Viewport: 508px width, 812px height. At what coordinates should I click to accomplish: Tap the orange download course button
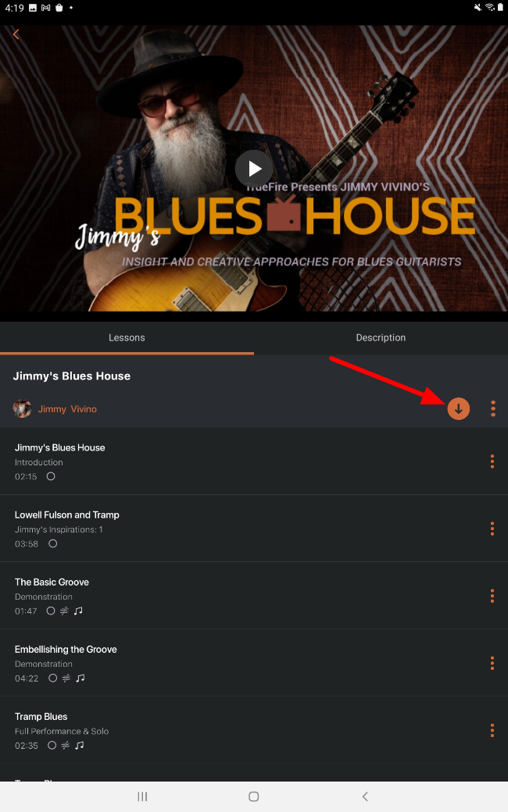(x=458, y=408)
